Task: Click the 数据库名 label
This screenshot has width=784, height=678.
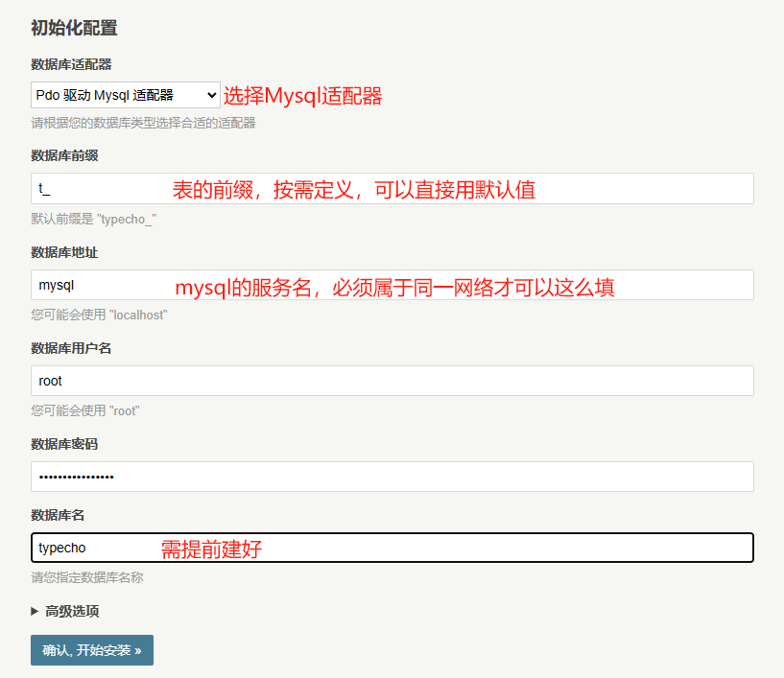Action: pos(58,515)
